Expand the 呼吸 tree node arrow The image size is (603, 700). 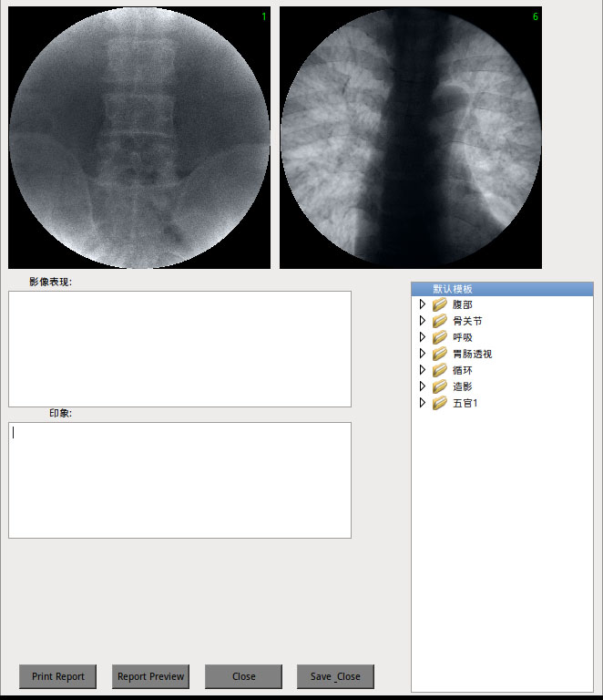pos(422,337)
